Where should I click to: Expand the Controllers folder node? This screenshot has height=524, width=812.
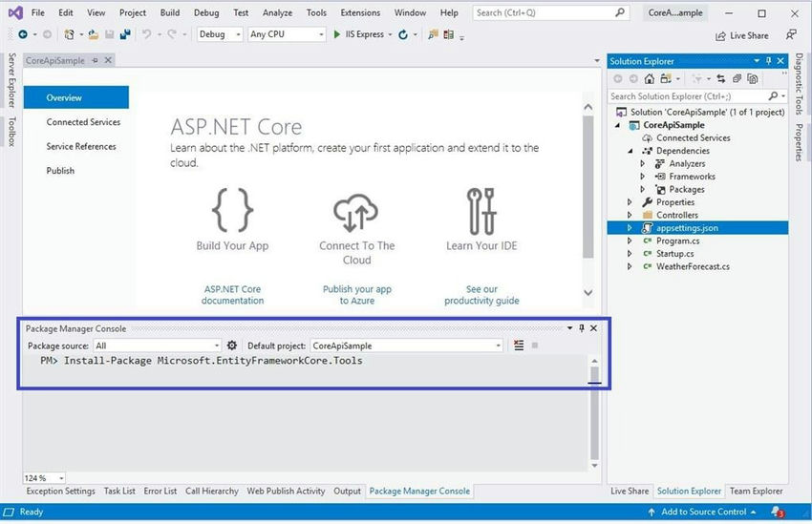(x=630, y=215)
